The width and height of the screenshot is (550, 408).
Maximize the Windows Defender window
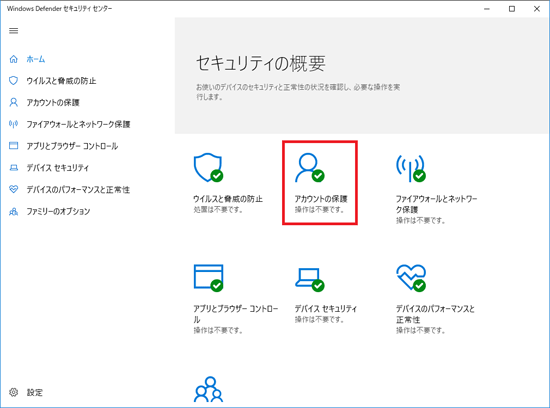[x=512, y=9]
